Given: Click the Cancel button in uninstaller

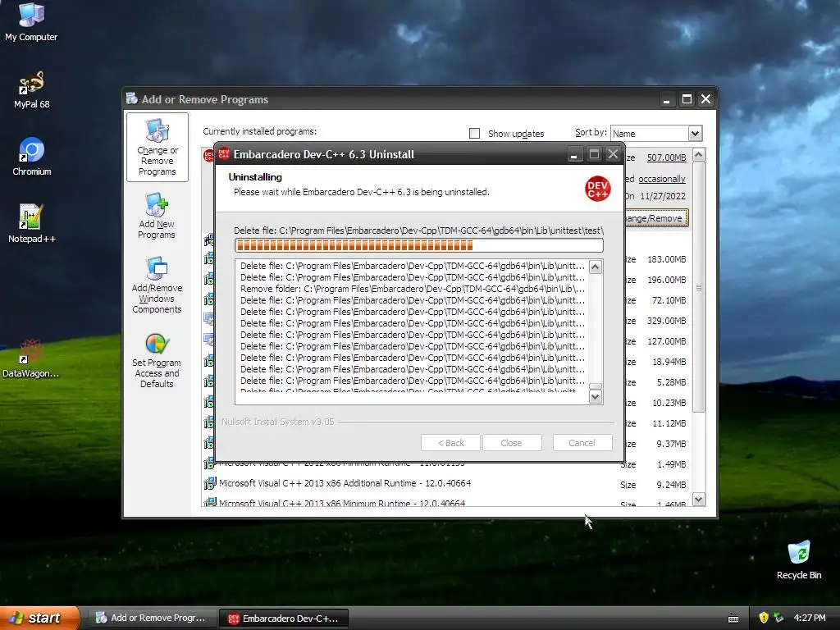Looking at the screenshot, I should 582,443.
